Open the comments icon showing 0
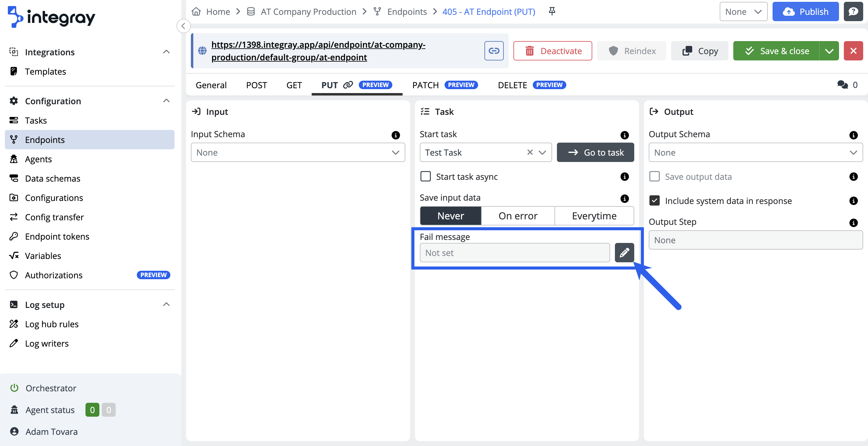868x446 pixels. point(842,85)
